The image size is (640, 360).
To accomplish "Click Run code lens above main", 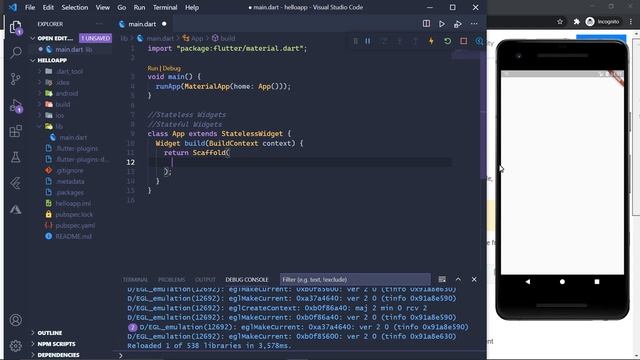I will tap(153, 68).
